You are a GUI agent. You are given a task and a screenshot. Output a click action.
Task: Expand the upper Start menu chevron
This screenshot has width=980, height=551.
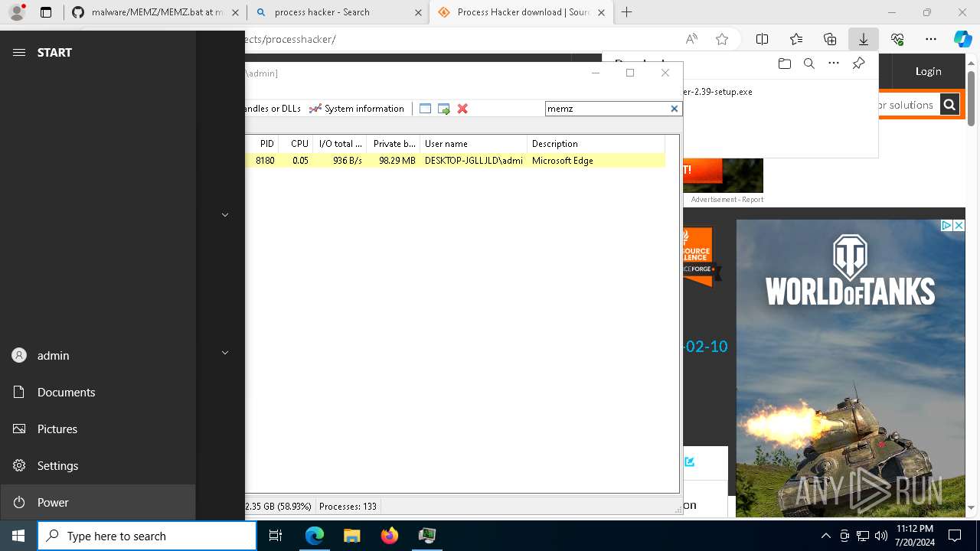(x=225, y=215)
